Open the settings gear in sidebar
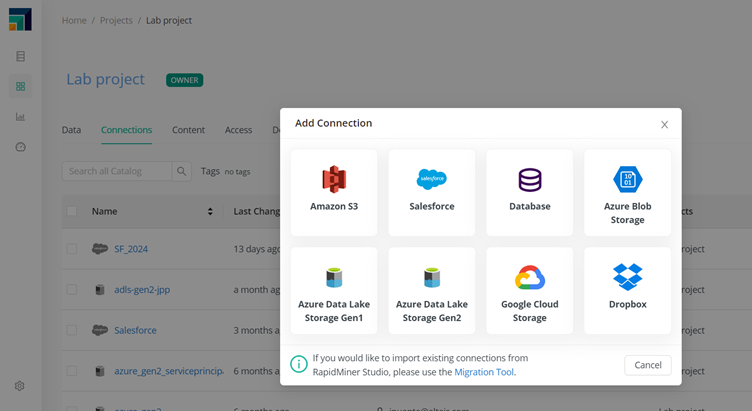The image size is (752, 411). (x=20, y=386)
